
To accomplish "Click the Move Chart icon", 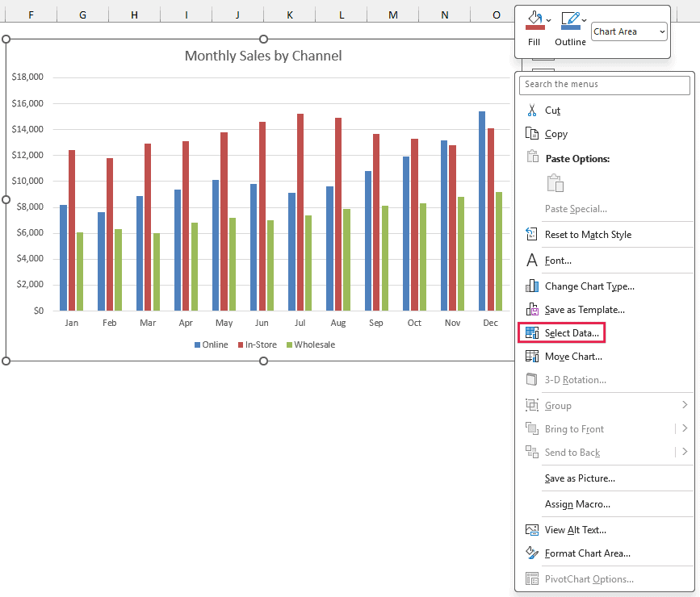I will point(532,356).
